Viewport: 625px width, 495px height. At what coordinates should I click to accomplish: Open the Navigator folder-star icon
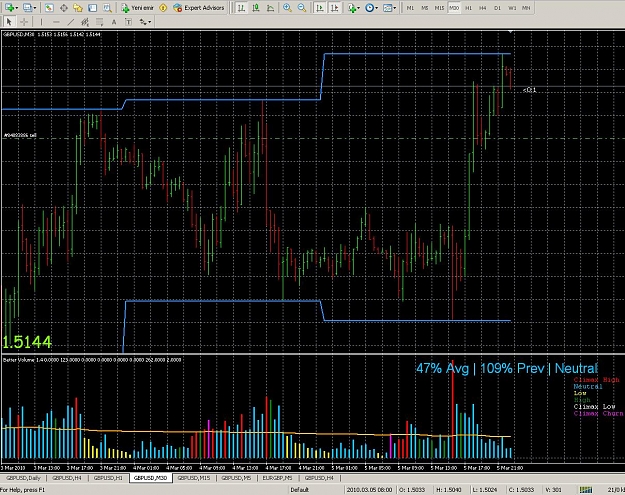[78, 8]
